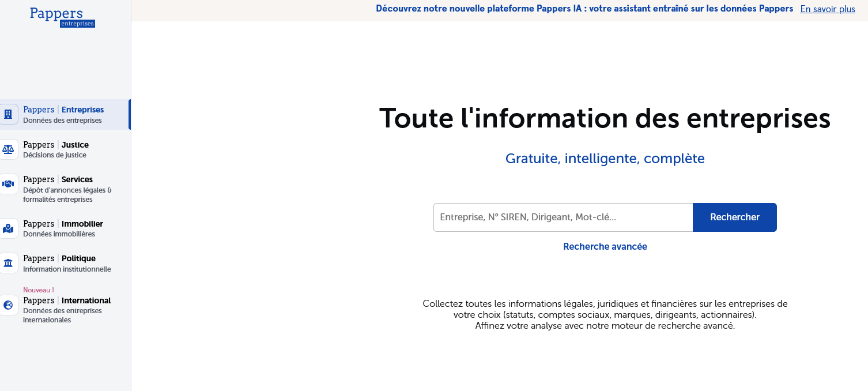Click the Politique institution icon
Screen dimensions: 868x391
(x=8, y=263)
